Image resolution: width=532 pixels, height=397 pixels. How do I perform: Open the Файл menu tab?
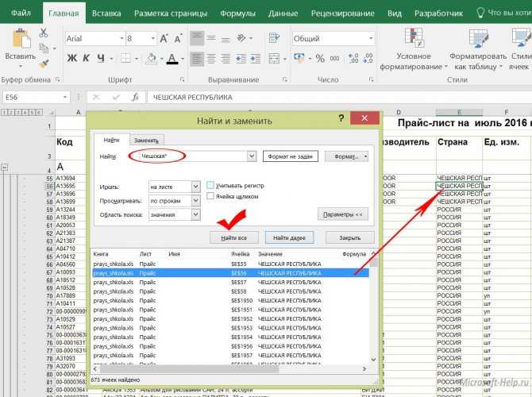coord(21,13)
